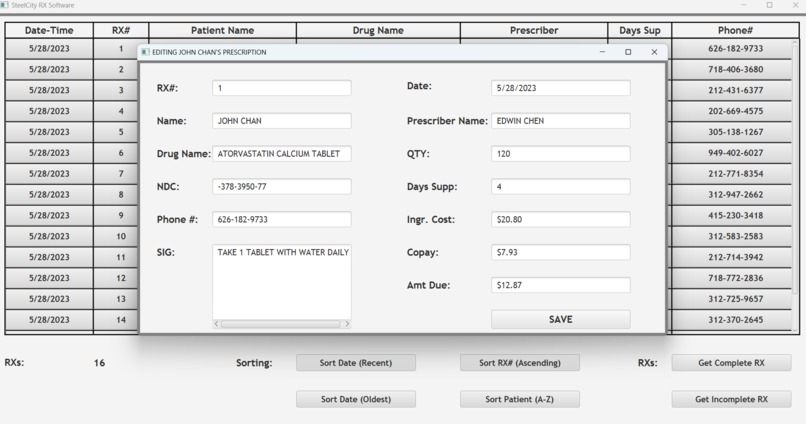Click the phone cell 949-402-6027
The height and width of the screenshot is (424, 806).
click(731, 153)
